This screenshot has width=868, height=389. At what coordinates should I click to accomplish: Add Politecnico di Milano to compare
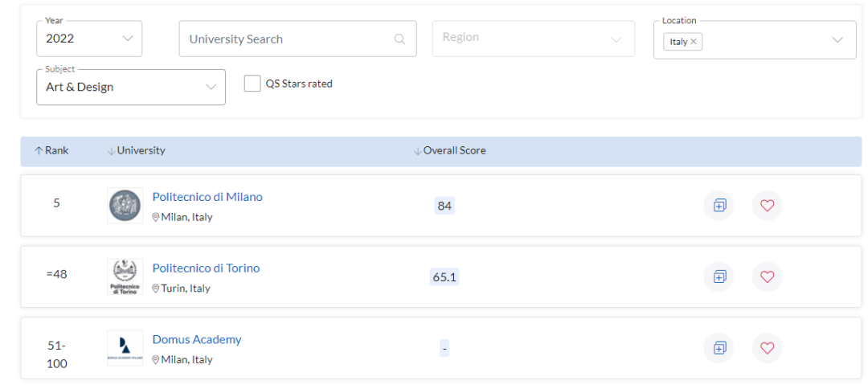click(x=719, y=206)
